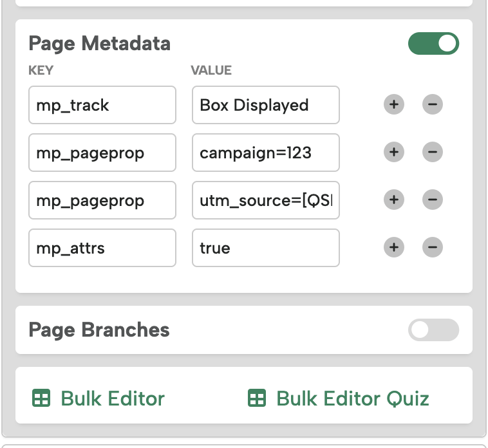This screenshot has width=488, height=448.
Task: Delete the utm_source metadata row
Action: (x=432, y=200)
